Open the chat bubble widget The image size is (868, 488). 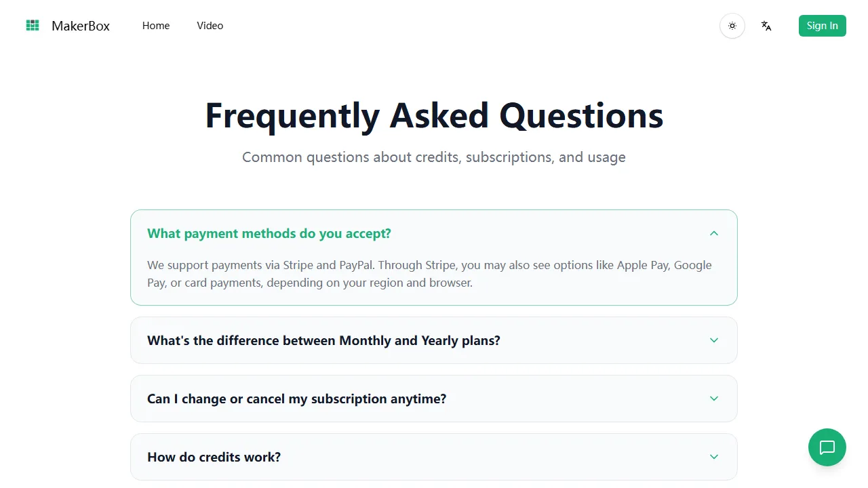coord(827,447)
